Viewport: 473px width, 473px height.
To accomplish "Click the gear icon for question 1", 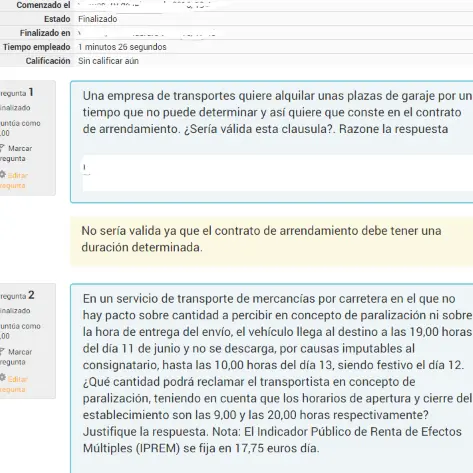I will 2,174.
